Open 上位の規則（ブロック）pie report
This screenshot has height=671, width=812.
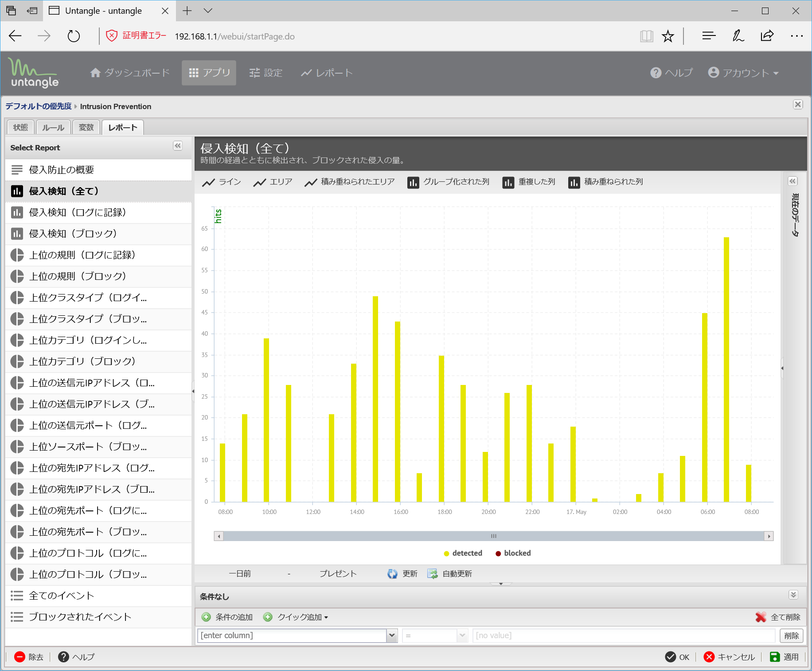point(98,276)
